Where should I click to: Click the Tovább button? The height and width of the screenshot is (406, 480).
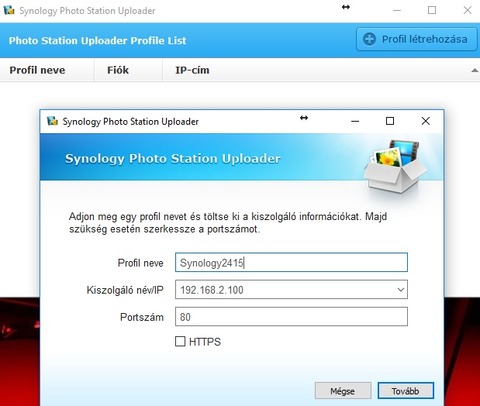(406, 391)
